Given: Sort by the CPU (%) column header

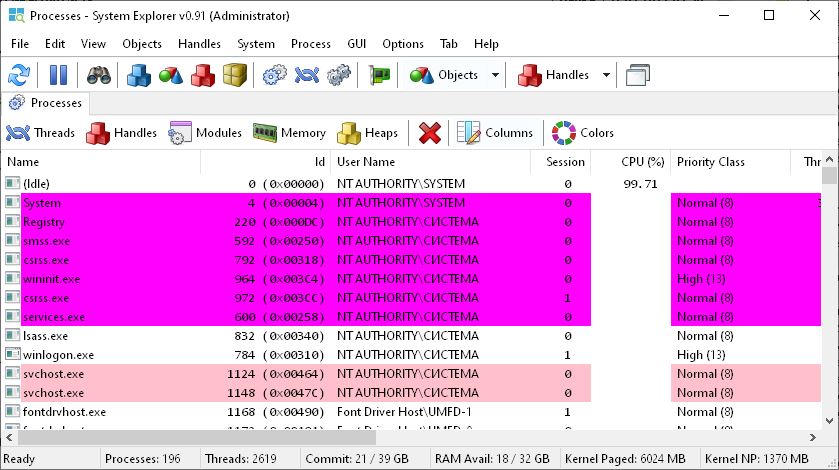Looking at the screenshot, I should tap(631, 162).
